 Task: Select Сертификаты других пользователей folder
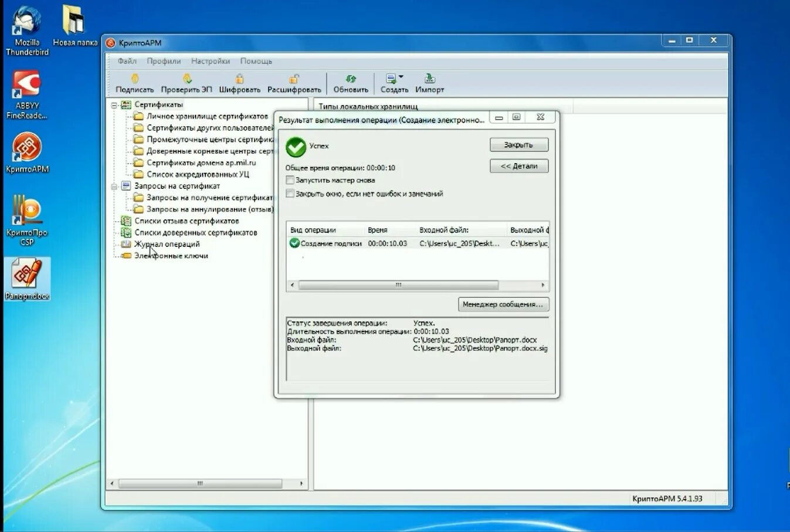pyautogui.click(x=210, y=128)
